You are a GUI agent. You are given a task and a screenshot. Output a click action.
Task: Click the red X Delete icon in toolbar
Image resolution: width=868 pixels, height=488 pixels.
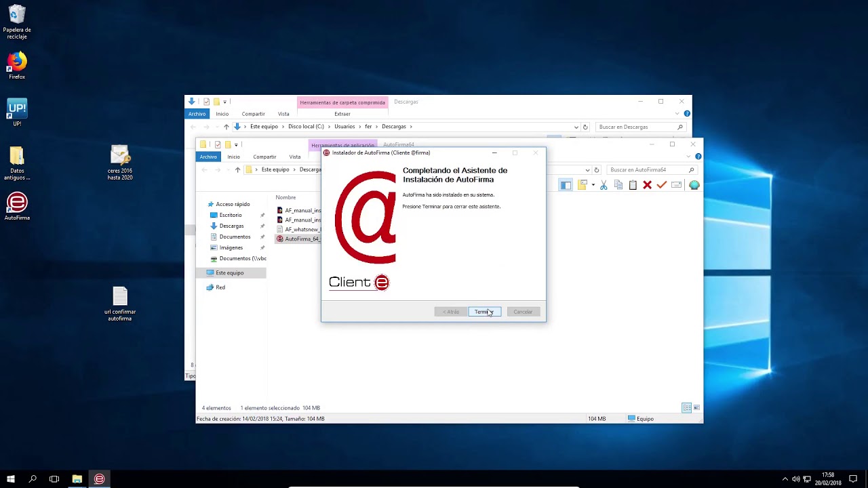pos(647,185)
